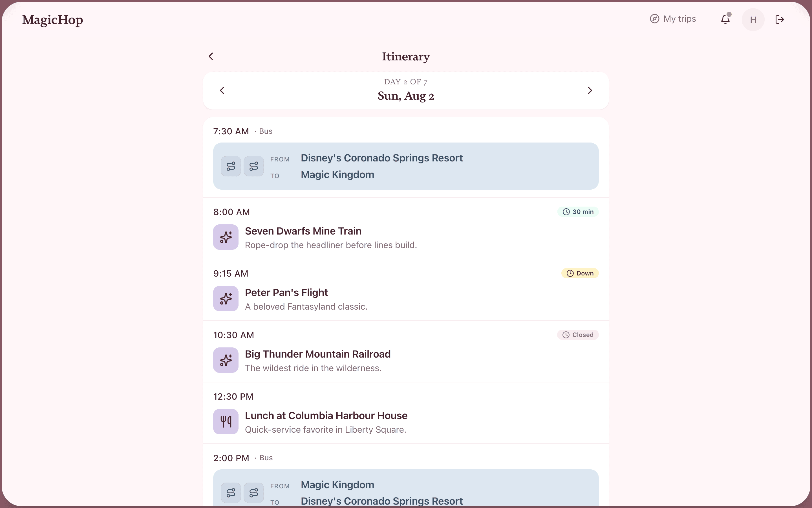
Task: Click Disney's Coronado Springs Resort in the 7:30 AM card
Action: click(x=381, y=158)
